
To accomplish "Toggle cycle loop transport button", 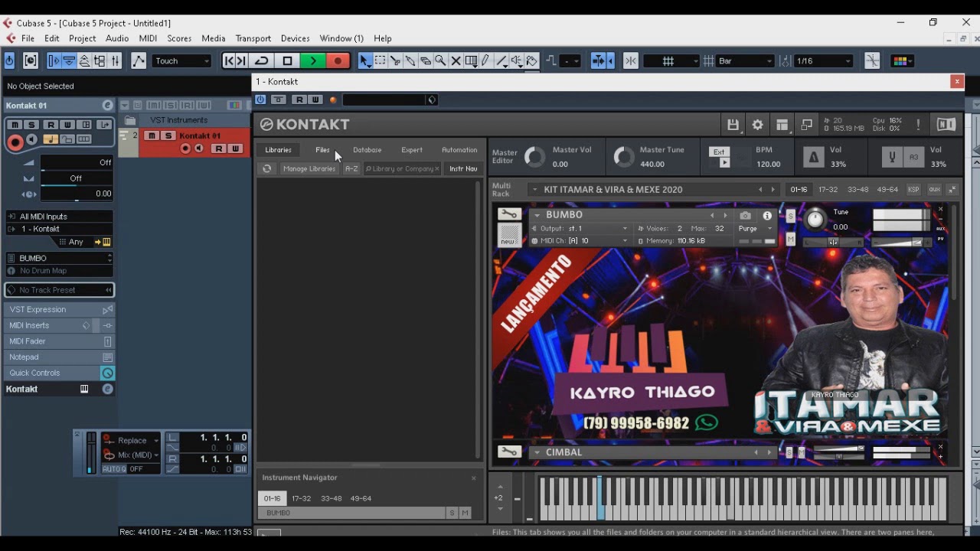I will 262,61.
